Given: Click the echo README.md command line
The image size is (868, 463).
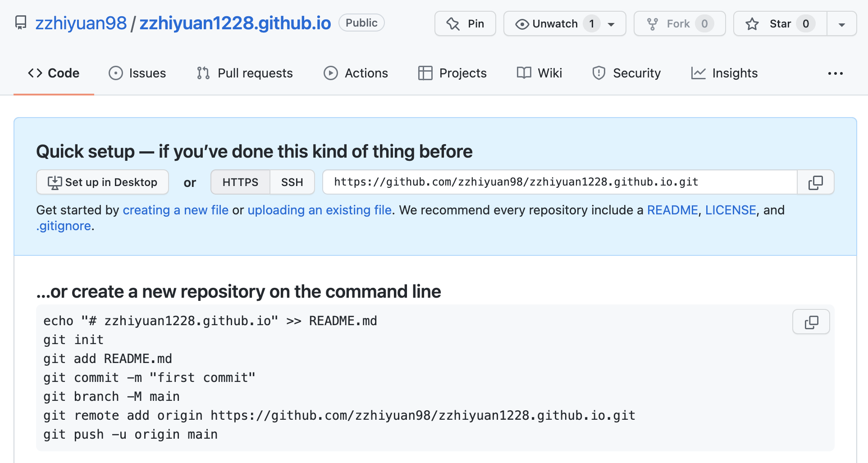Looking at the screenshot, I should (x=210, y=321).
